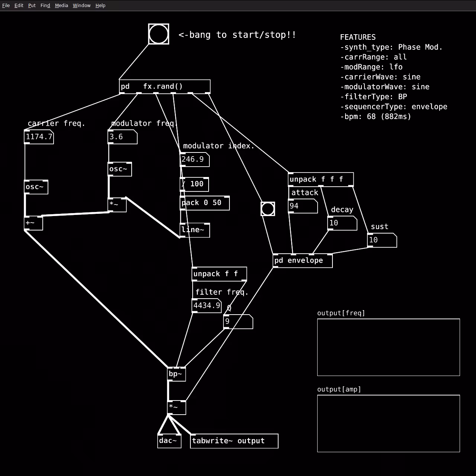Open the Find menu
Image resolution: width=476 pixels, height=476 pixels.
coord(45,6)
